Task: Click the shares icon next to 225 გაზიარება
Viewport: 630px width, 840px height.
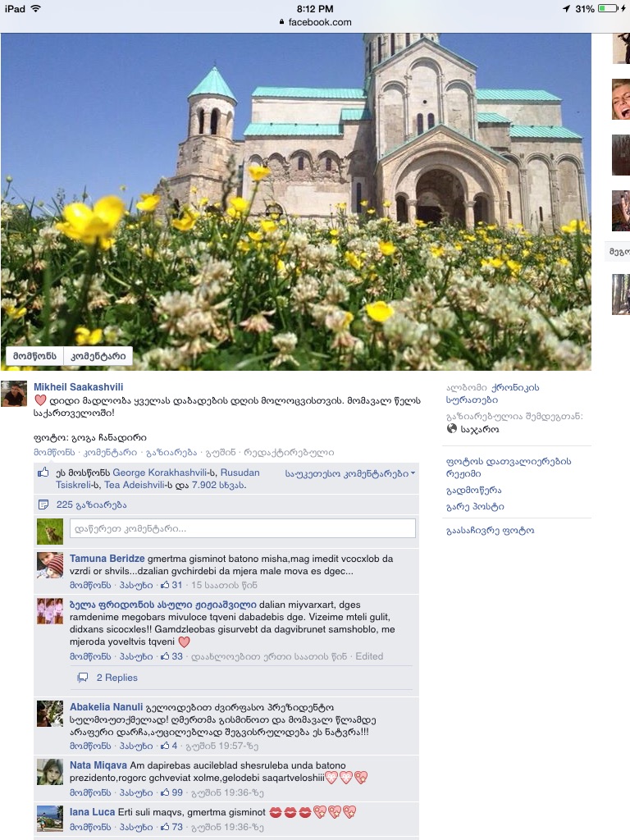Action: click(x=43, y=504)
